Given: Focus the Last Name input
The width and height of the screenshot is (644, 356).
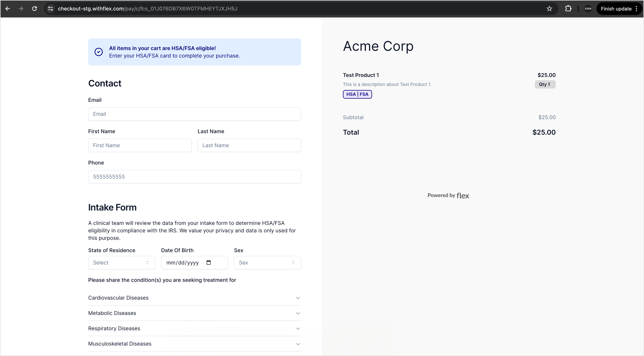Looking at the screenshot, I should (x=249, y=145).
